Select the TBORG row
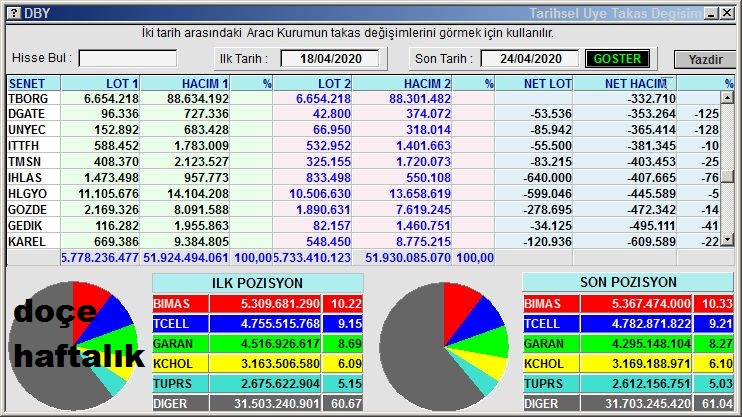The image size is (742, 417). pyautogui.click(x=363, y=98)
